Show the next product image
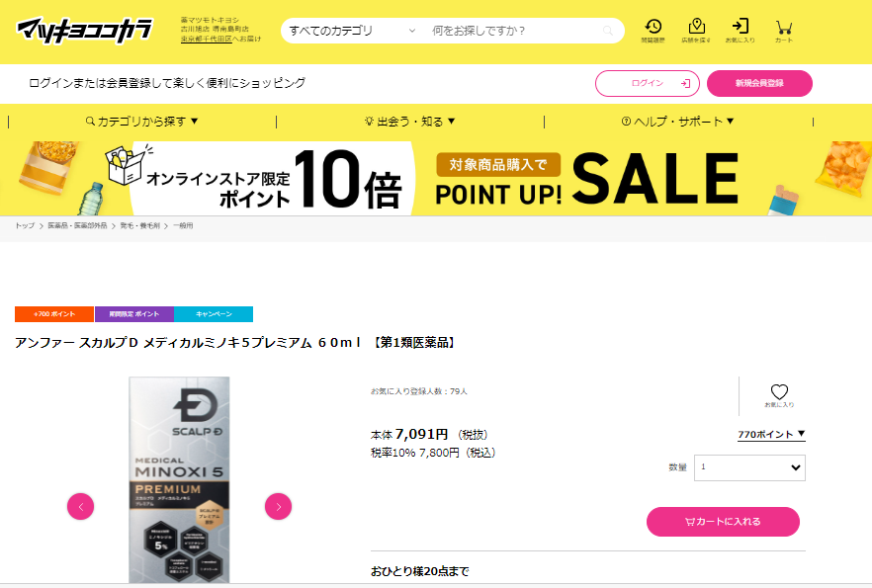 (x=278, y=506)
